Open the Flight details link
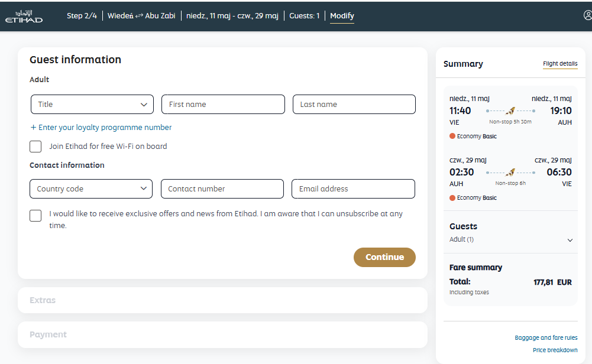Image resolution: width=592 pixels, height=364 pixels. coord(560,64)
